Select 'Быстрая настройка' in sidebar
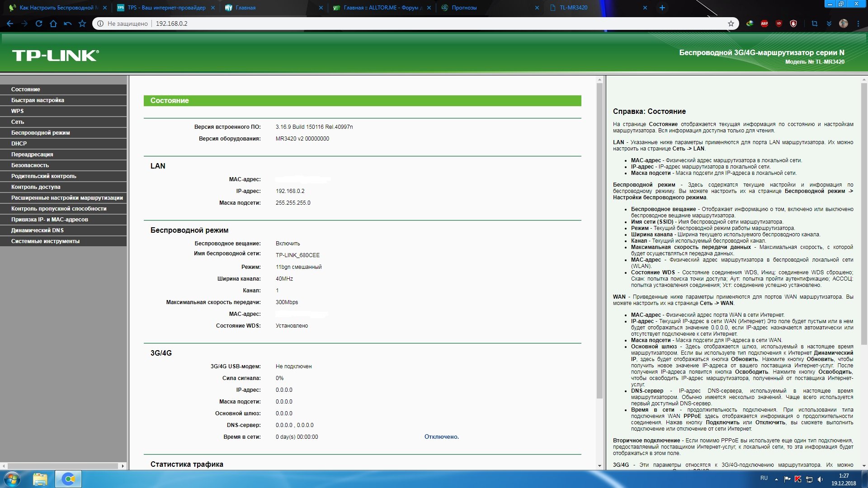Image resolution: width=868 pixels, height=488 pixels. [x=38, y=100]
